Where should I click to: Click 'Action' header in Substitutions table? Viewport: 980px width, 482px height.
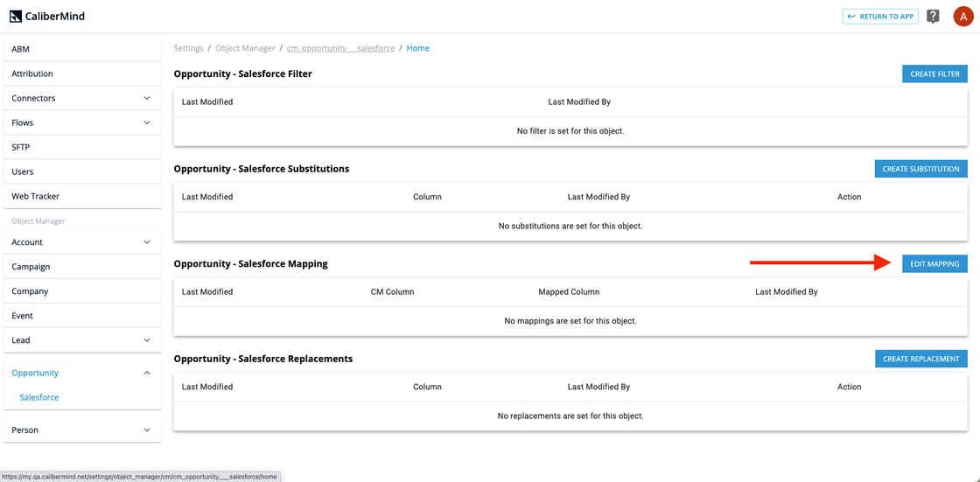pyautogui.click(x=850, y=197)
